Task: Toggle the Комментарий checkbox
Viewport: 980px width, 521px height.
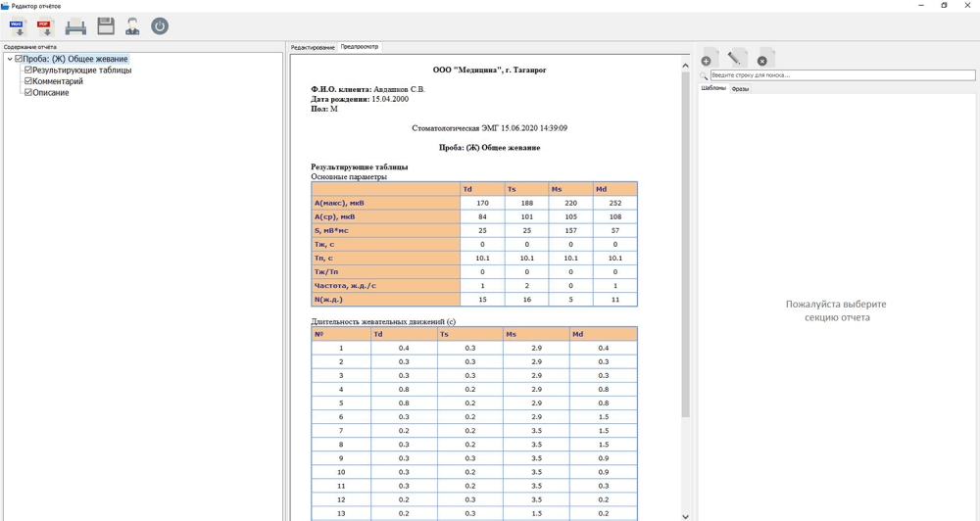Action: 28,81
